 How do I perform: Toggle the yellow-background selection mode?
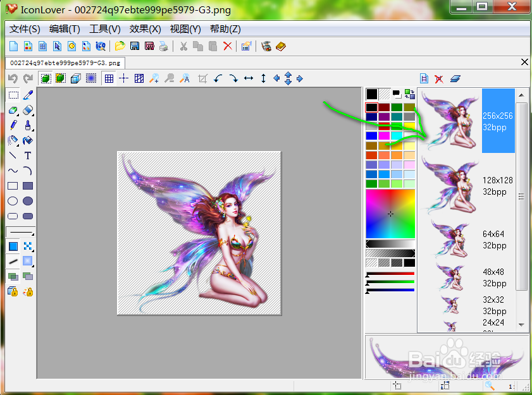coord(60,78)
